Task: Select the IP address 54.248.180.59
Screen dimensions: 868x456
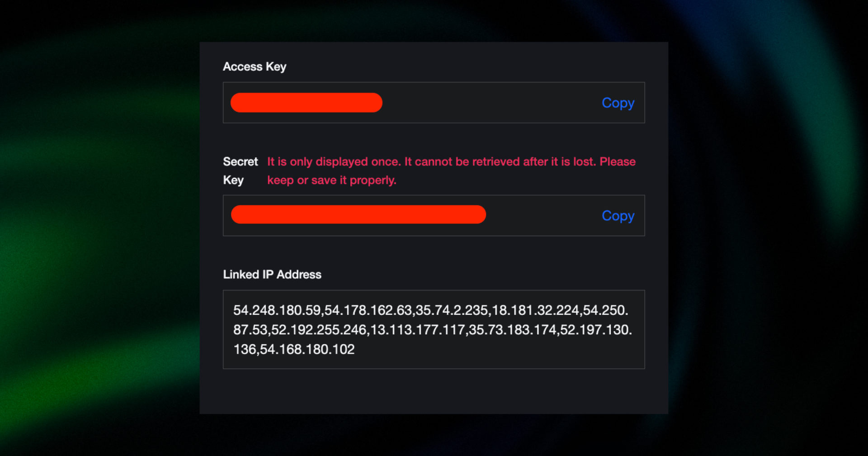Action: click(278, 310)
